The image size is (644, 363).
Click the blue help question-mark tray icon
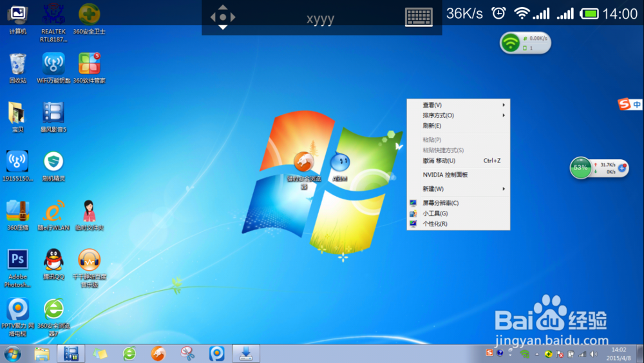(500, 353)
